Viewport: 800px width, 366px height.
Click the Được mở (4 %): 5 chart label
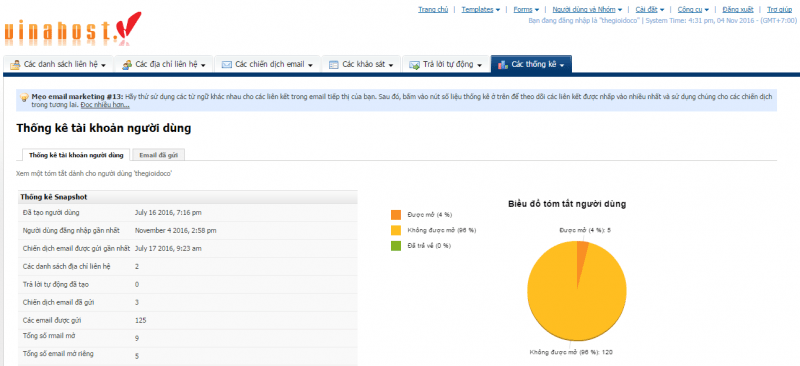[x=585, y=230]
